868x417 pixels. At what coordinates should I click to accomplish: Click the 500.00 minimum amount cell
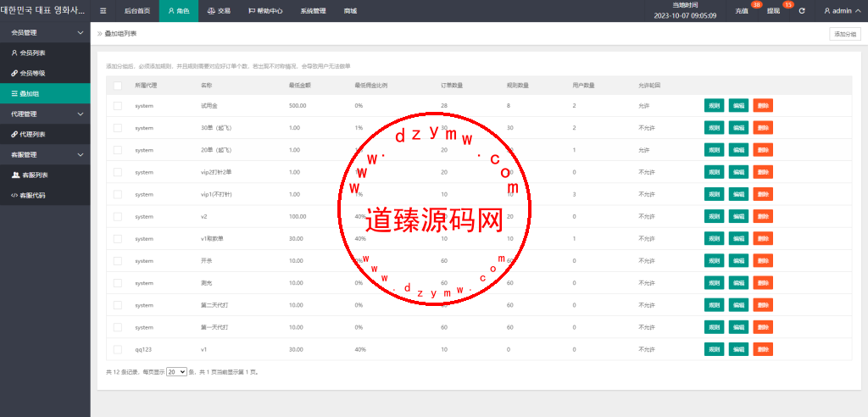298,106
